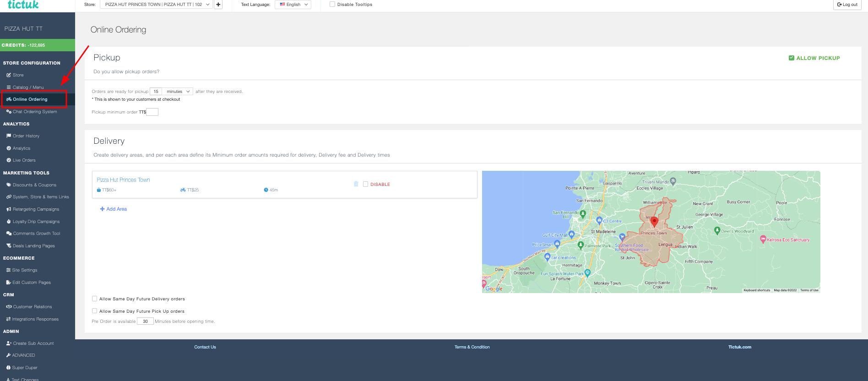Open Chat Ordering System in the sidebar
868x381 pixels.
click(35, 112)
